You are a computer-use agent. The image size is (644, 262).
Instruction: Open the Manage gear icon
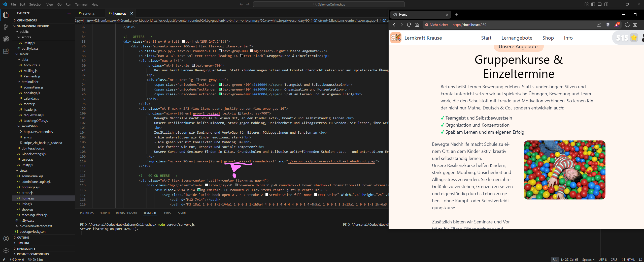(x=6, y=251)
